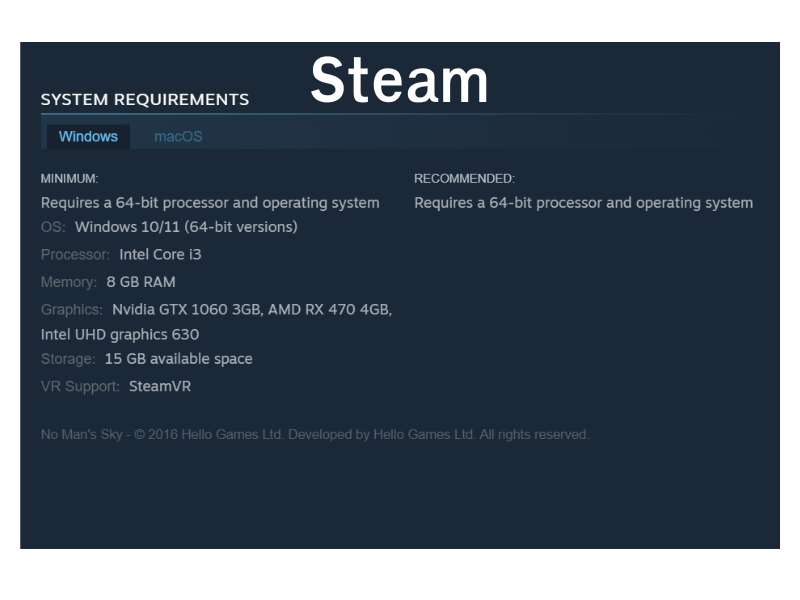Image resolution: width=800 pixels, height=600 pixels.
Task: Click the 64-bit requirement text under MINIMUM
Action: tap(210, 203)
